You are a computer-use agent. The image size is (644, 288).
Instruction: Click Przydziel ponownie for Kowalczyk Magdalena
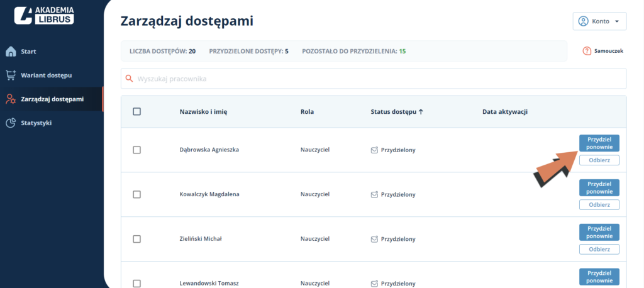(x=599, y=188)
